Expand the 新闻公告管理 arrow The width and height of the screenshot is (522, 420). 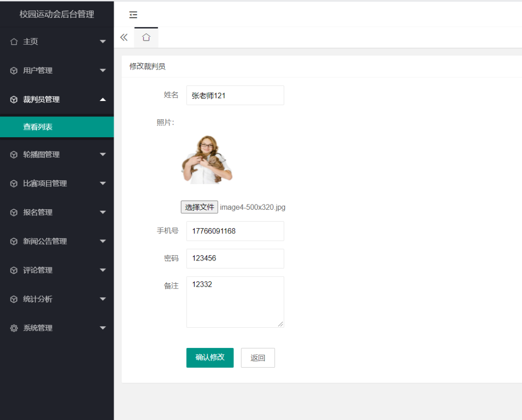[x=103, y=241]
